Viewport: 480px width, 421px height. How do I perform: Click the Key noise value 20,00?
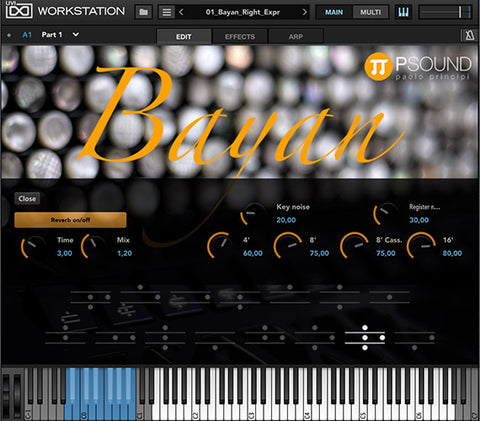[286, 220]
